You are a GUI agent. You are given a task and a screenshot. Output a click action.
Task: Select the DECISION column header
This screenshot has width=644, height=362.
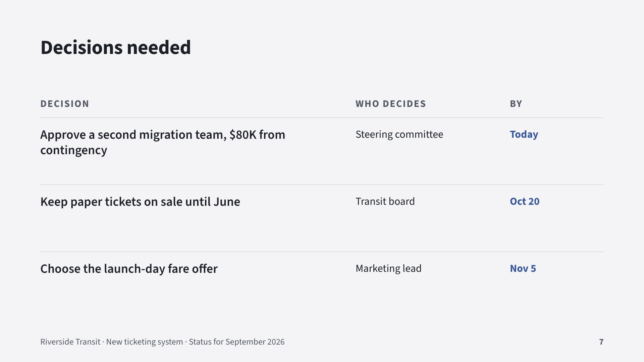coord(65,104)
